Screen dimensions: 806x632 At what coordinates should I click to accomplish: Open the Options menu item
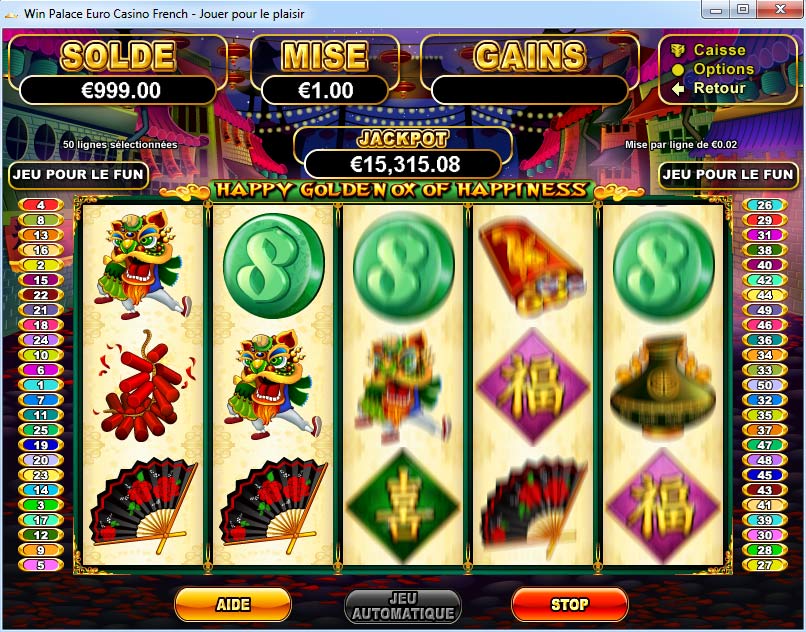[x=723, y=69]
